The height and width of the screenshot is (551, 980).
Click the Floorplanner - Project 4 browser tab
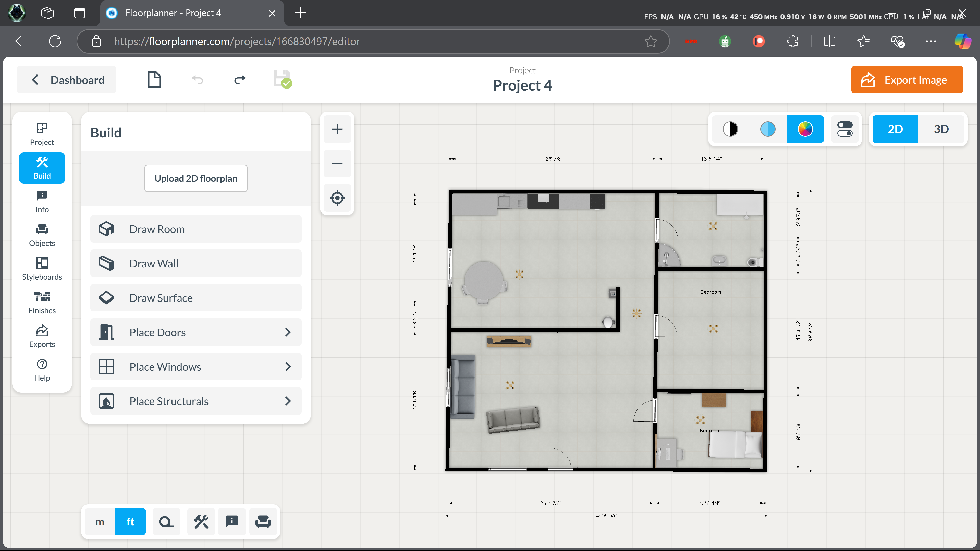(x=192, y=13)
